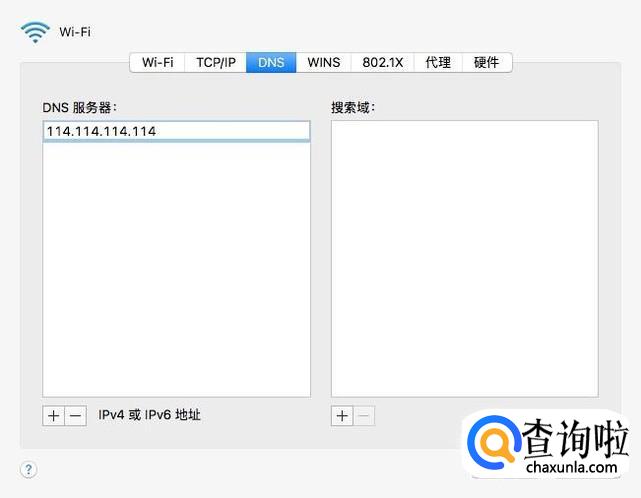Click the Wi-Fi signal icon in header
The height and width of the screenshot is (498, 641).
coord(35,32)
